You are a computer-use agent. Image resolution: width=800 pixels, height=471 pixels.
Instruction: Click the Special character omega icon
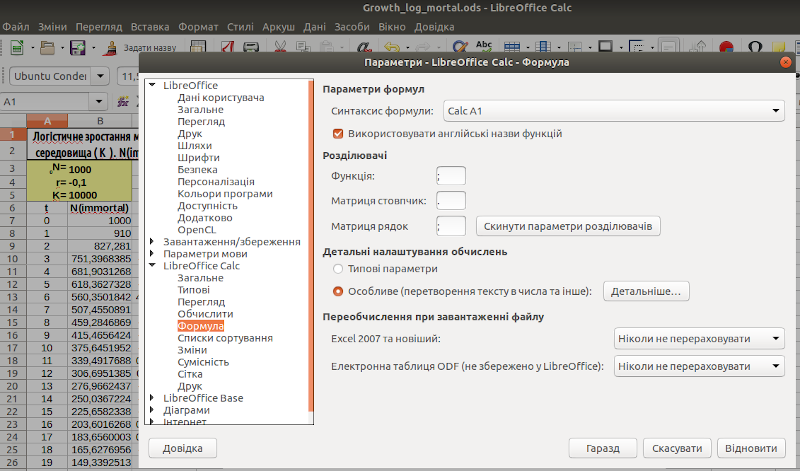755,47
